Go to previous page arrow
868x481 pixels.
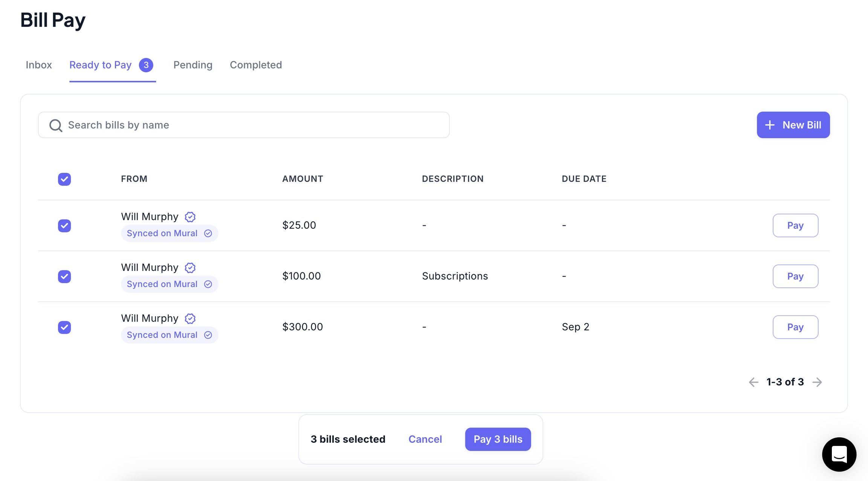tap(753, 382)
